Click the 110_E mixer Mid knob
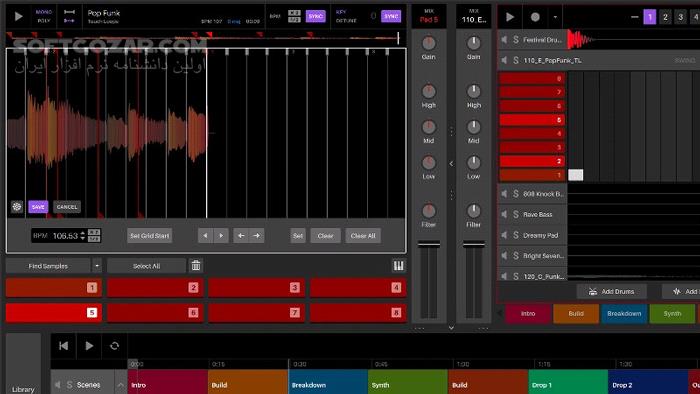700x394 pixels. click(474, 127)
